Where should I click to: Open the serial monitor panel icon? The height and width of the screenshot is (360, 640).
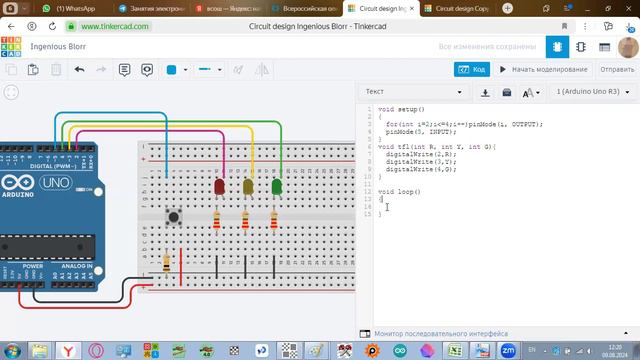365,334
